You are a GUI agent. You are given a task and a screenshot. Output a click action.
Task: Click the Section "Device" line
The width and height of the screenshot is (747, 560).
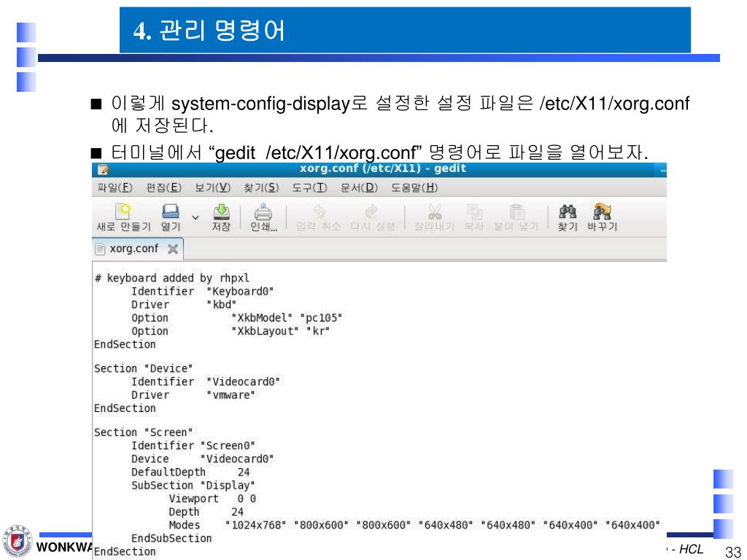tap(144, 368)
